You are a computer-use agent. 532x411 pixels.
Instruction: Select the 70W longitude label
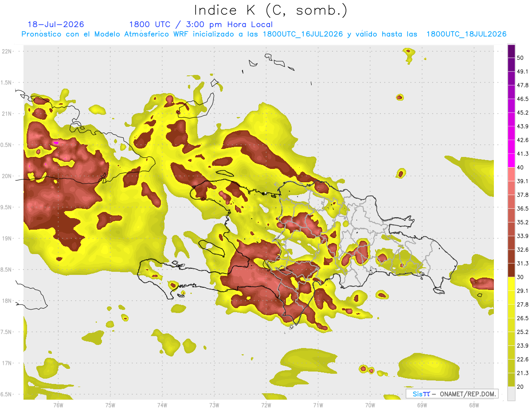[370, 405]
